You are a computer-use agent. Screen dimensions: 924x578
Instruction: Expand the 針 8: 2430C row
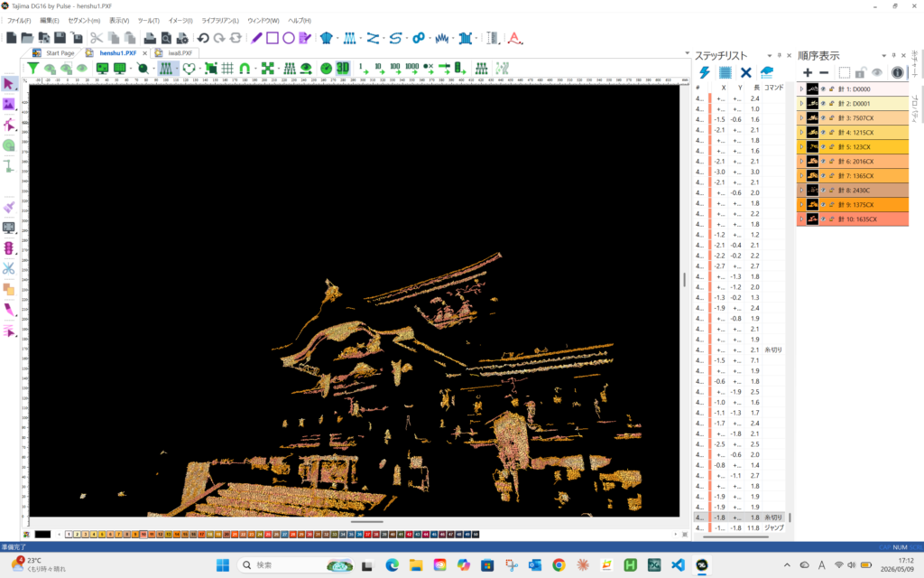(x=801, y=190)
